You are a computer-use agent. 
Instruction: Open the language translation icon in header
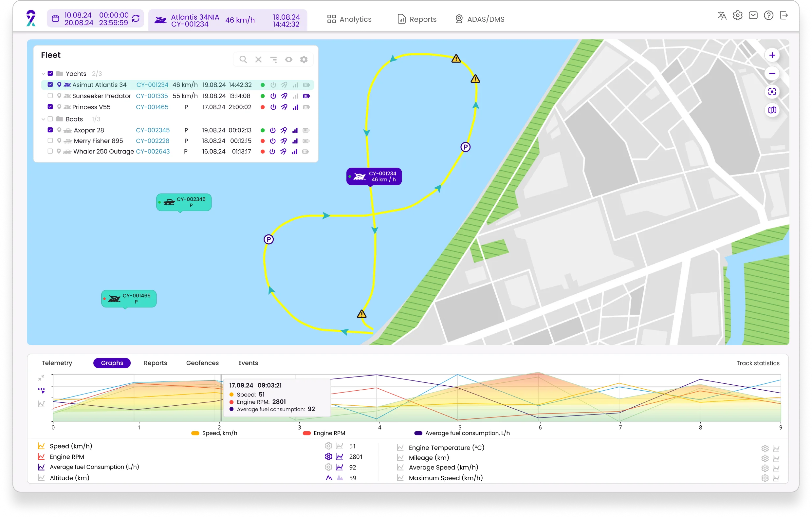tap(722, 15)
